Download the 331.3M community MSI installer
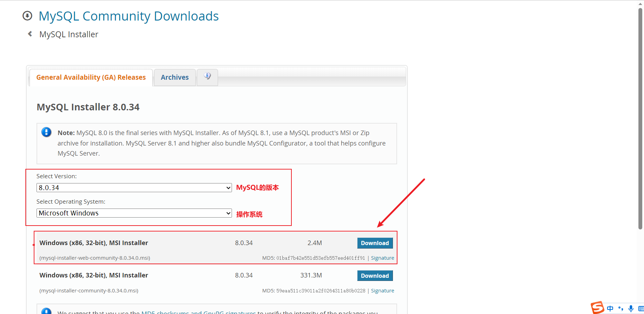The image size is (644, 314). (x=375, y=276)
